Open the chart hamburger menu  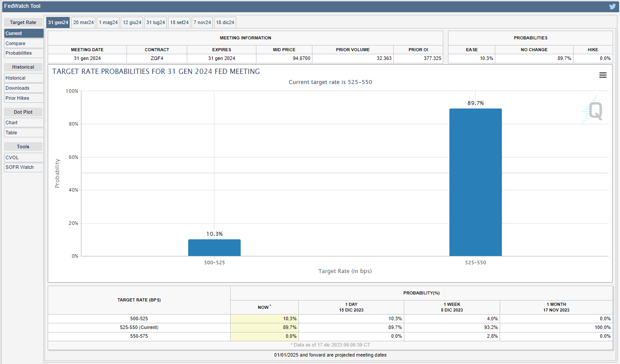pos(602,75)
